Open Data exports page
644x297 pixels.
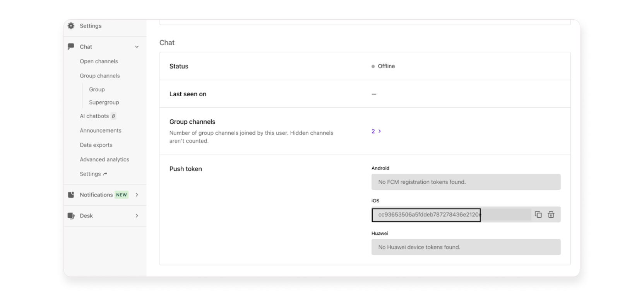[96, 145]
